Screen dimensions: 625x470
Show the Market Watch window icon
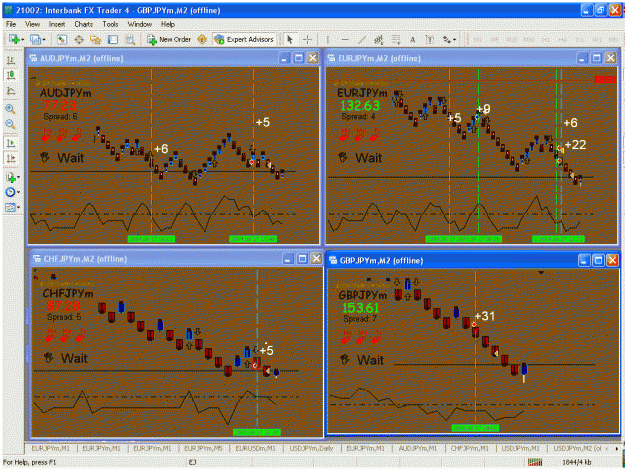pyautogui.click(x=61, y=39)
